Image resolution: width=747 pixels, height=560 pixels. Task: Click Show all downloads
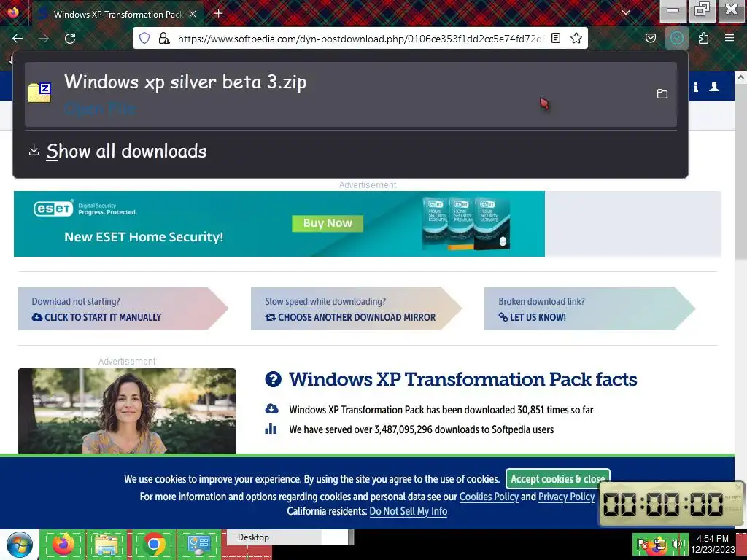click(126, 151)
